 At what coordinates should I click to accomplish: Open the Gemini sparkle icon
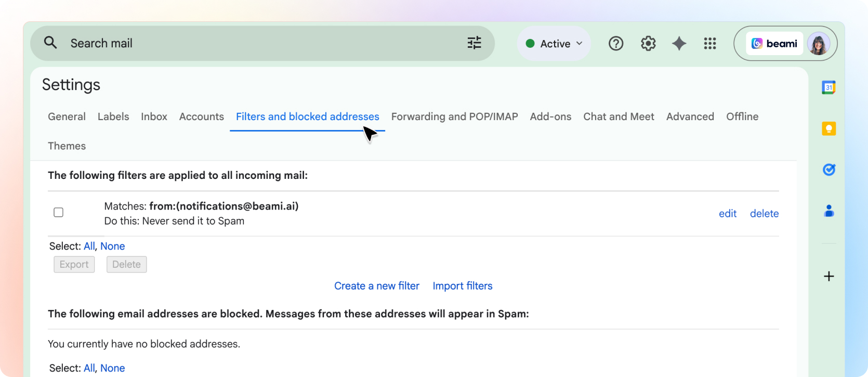(x=679, y=44)
